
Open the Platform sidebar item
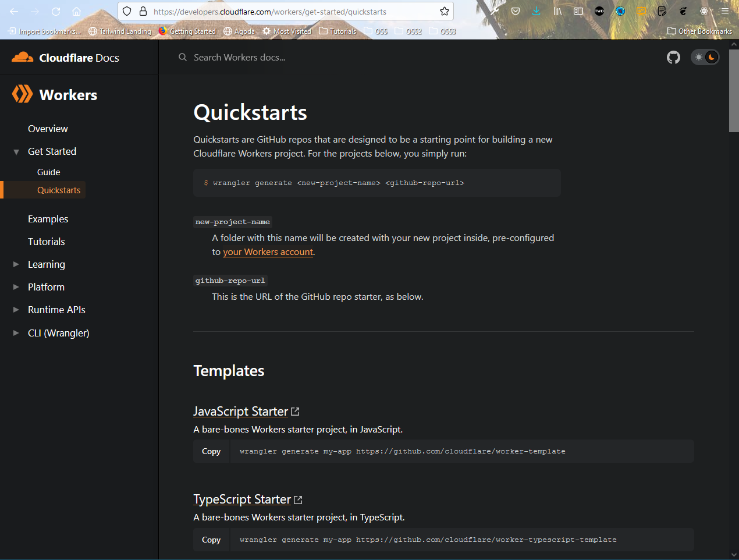click(46, 287)
